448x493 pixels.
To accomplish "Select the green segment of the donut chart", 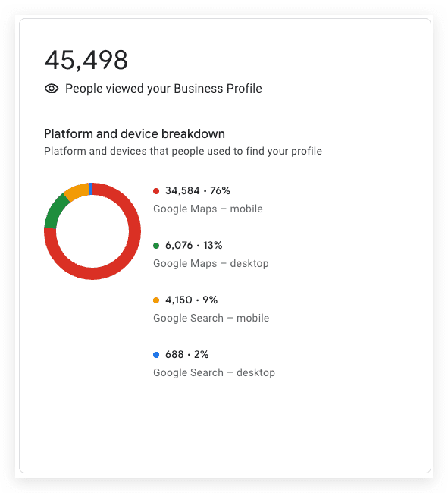I will tap(55, 212).
